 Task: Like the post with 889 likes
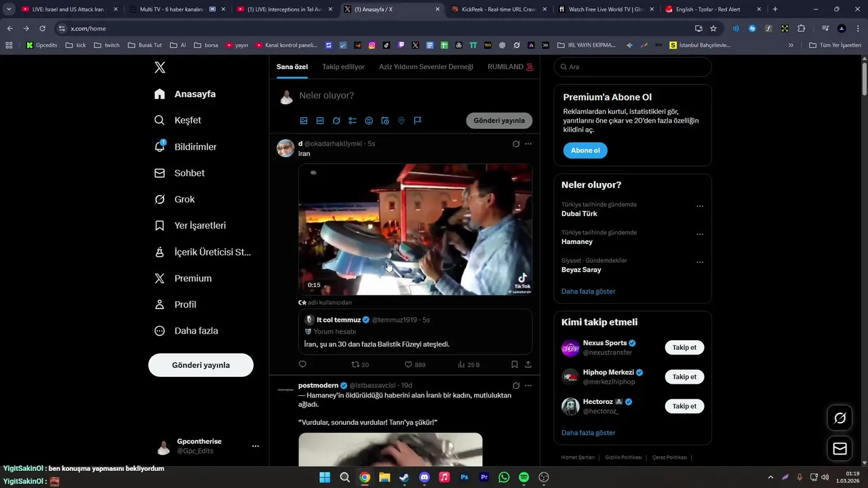point(415,365)
